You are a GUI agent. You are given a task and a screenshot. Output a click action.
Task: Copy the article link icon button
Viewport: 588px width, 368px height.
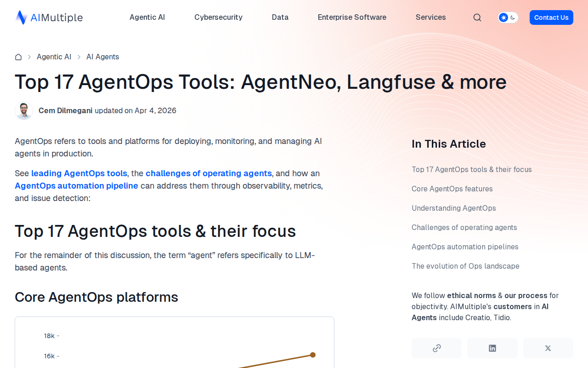pos(437,348)
